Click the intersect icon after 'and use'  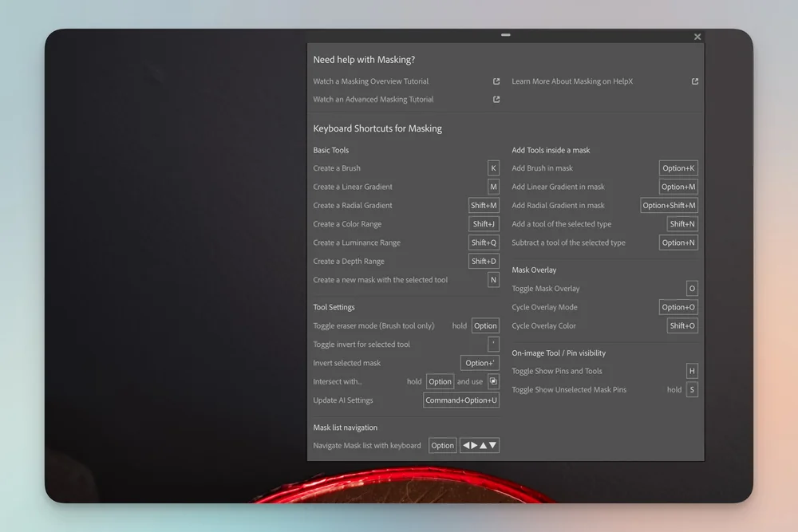pyautogui.click(x=493, y=381)
